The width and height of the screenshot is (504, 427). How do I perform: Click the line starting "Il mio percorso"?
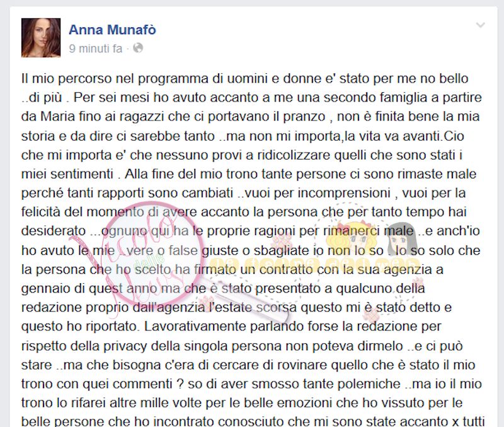[244, 78]
